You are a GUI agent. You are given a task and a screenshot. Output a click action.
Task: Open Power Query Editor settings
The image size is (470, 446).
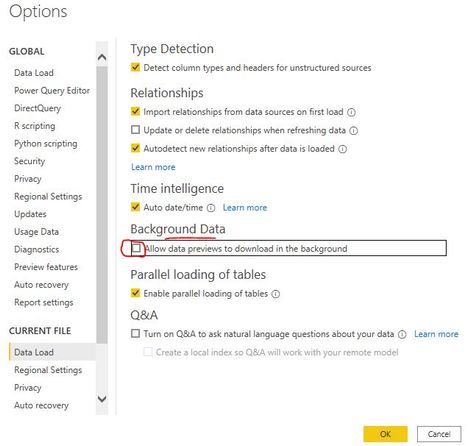52,90
